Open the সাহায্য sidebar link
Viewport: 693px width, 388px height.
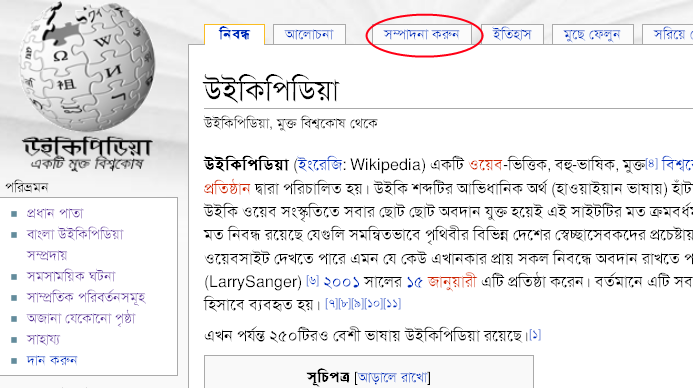[43, 339]
